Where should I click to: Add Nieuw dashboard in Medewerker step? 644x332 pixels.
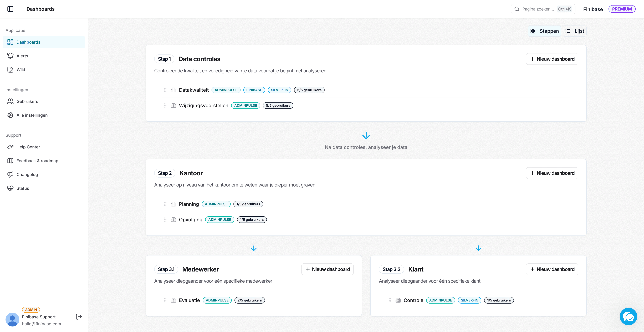pyautogui.click(x=327, y=269)
